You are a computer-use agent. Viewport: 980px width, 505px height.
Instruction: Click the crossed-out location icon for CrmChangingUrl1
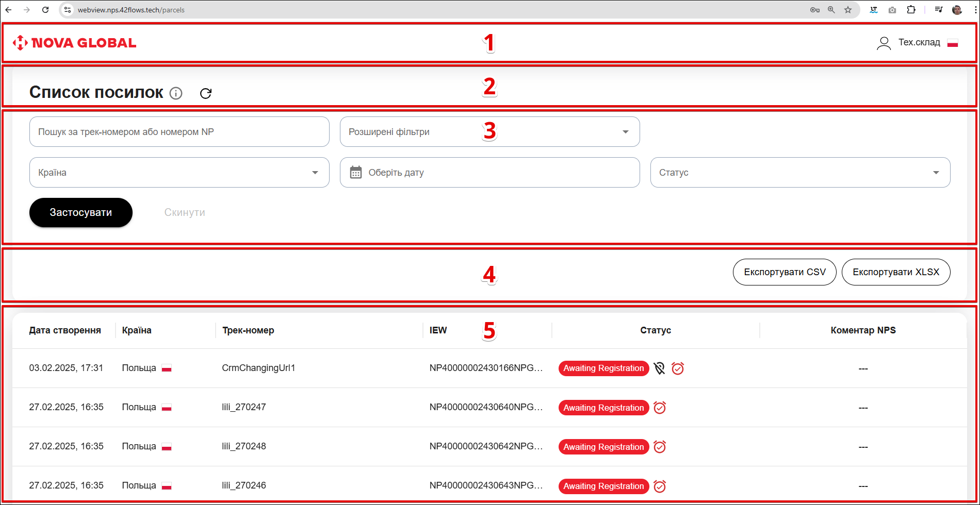click(659, 368)
